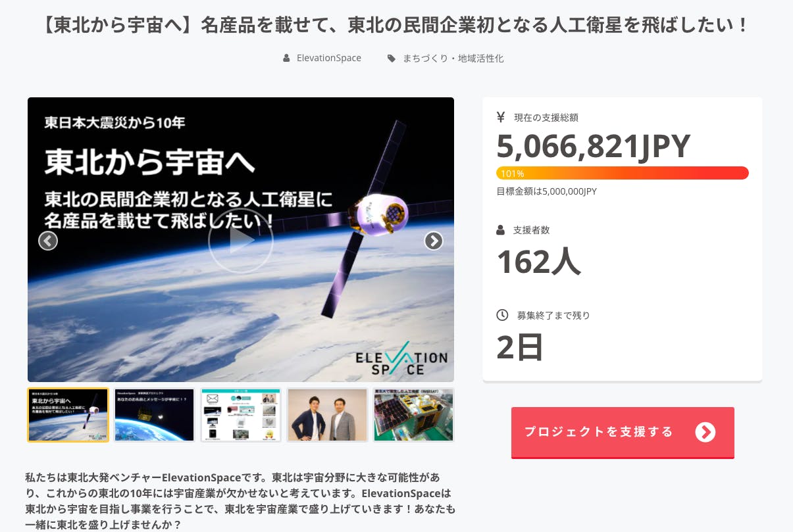This screenshot has height=532, width=793.
Task: Click the yen icon next to 現在の支援総額
Action: tap(501, 117)
